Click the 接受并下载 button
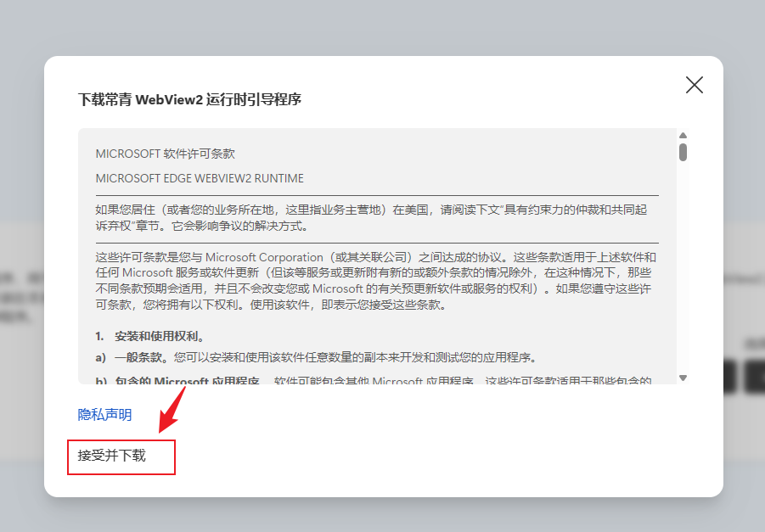The image size is (765, 532). coord(112,456)
